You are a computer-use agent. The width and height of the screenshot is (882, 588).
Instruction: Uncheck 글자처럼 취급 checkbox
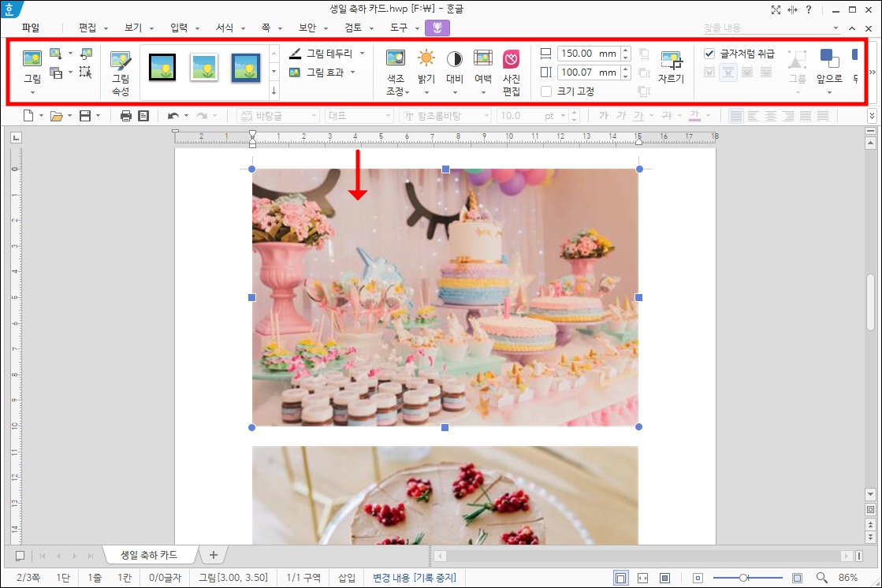tap(709, 54)
